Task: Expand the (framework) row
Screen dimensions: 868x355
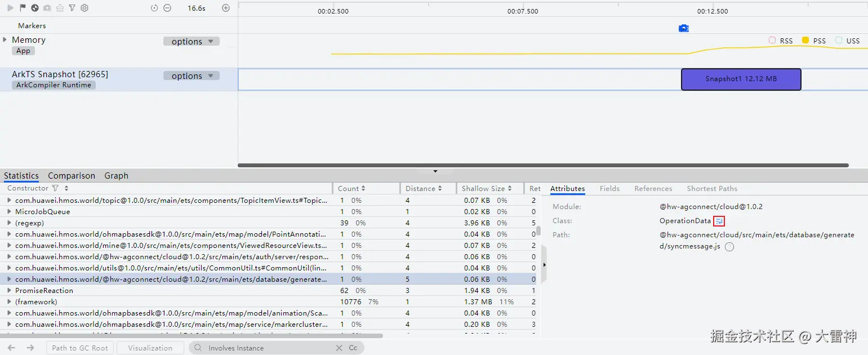Action: pyautogui.click(x=9, y=301)
